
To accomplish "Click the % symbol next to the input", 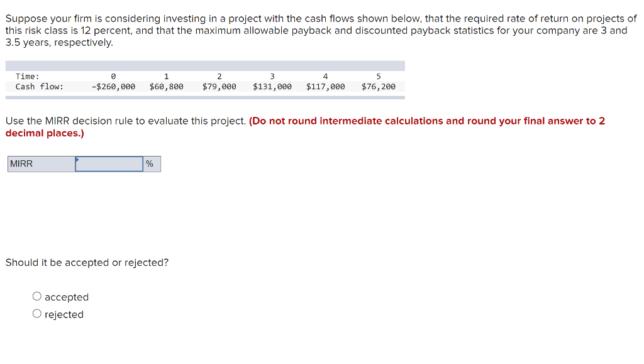I will (150, 163).
